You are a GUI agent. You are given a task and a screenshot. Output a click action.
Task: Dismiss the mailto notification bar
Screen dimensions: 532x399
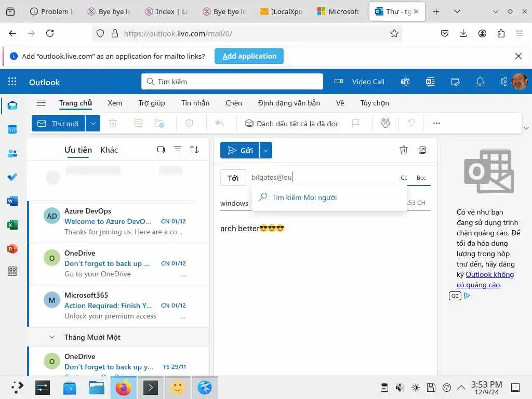518,56
